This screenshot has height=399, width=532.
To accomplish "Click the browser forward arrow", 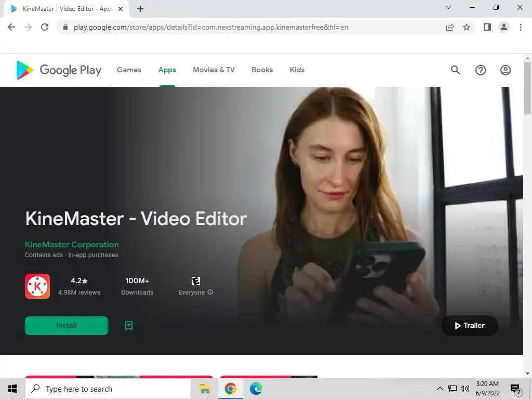I will [x=28, y=27].
